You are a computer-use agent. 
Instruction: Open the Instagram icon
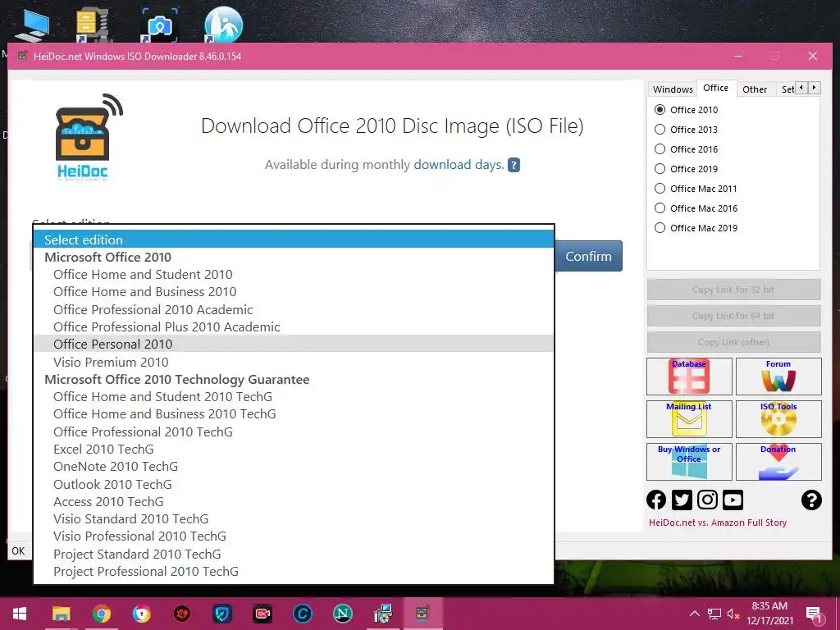[707, 500]
